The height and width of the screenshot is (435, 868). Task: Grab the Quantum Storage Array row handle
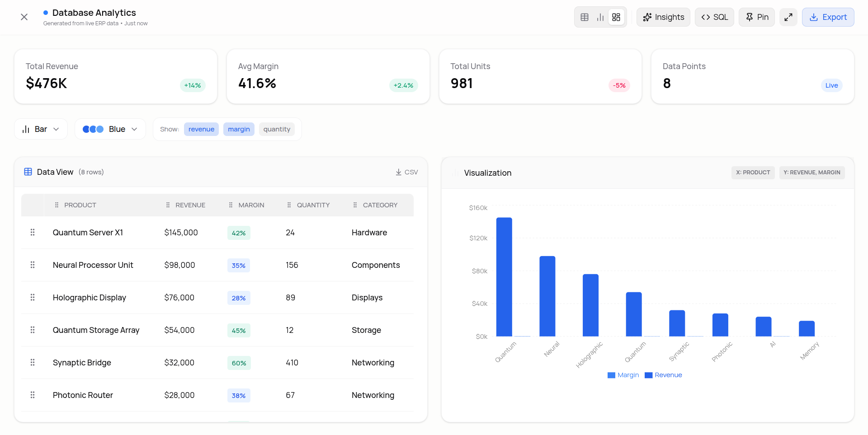pyautogui.click(x=33, y=330)
